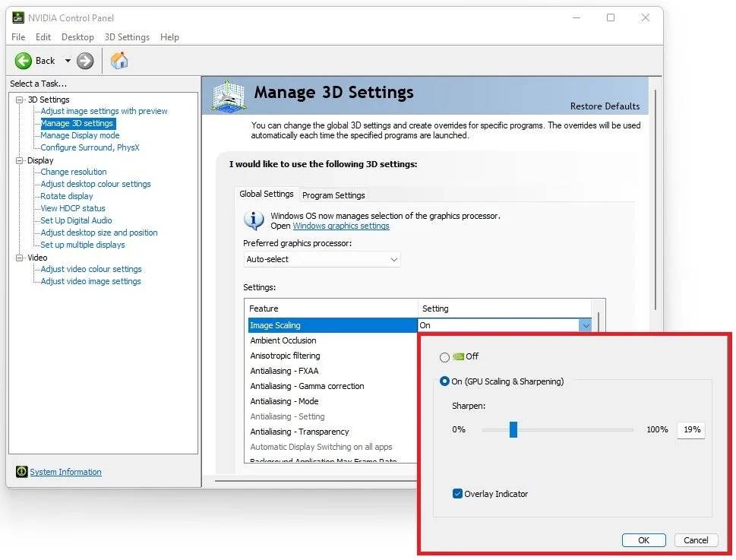The image size is (736, 560).
Task: Open the 3D Settings menu
Action: pos(127,37)
